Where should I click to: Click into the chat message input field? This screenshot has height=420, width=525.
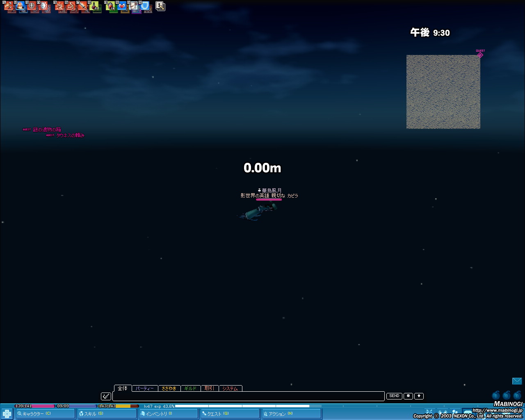click(248, 396)
